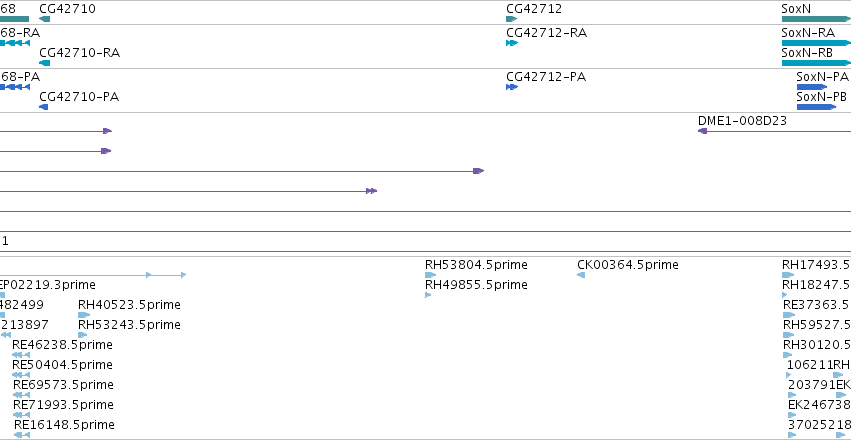Open the EST labeled 37025218

[x=791, y=435]
